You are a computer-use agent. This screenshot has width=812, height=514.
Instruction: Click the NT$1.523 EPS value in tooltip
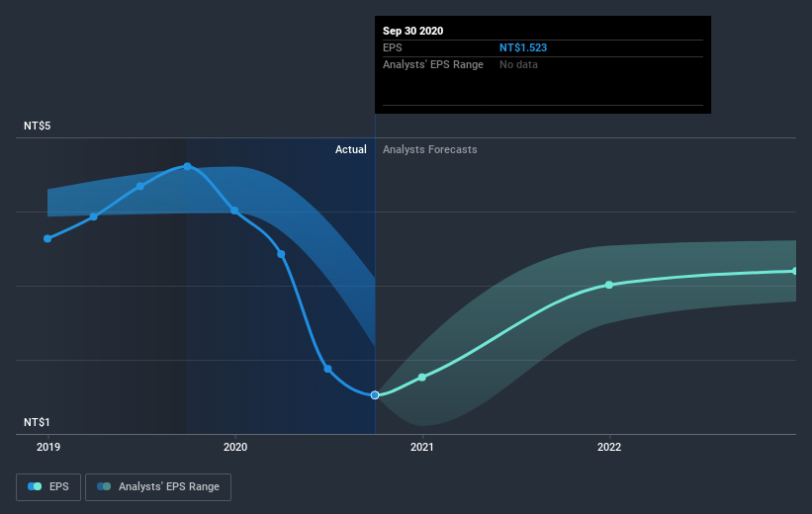tap(523, 47)
